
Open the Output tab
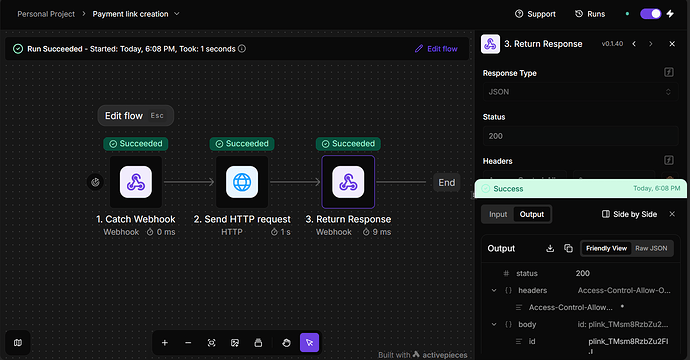click(x=532, y=214)
